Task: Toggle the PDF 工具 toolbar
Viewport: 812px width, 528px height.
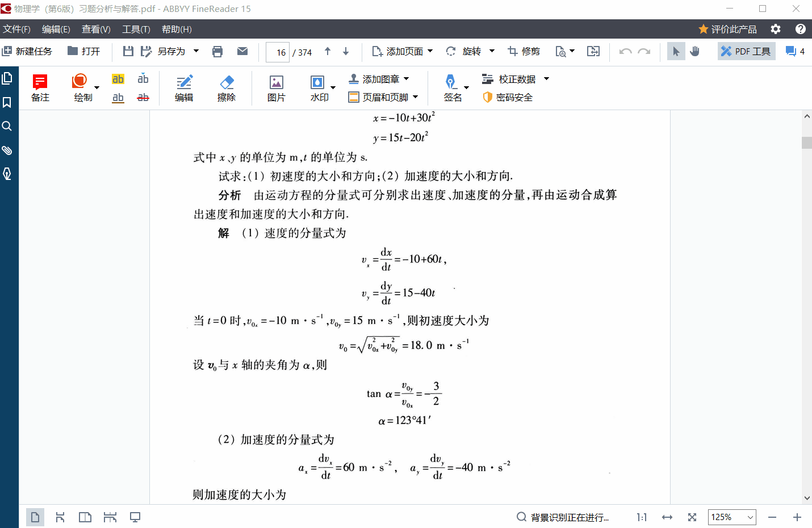Action: pos(746,51)
